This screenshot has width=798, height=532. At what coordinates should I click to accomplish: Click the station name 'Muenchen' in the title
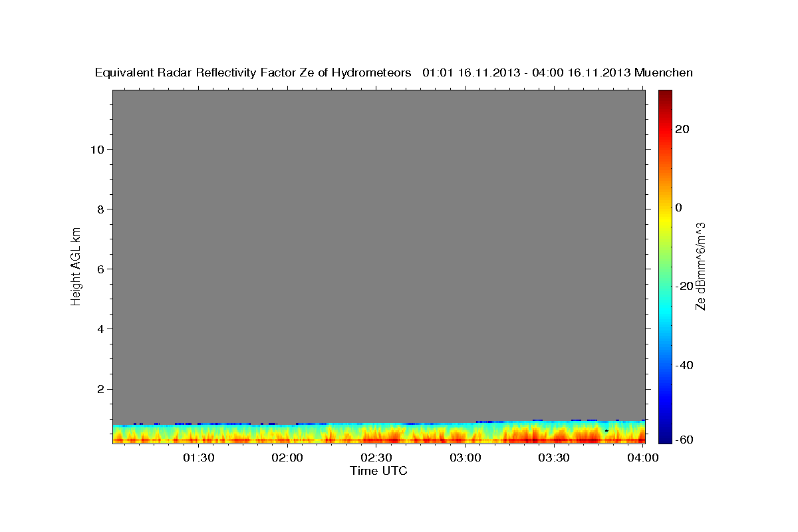pos(664,73)
